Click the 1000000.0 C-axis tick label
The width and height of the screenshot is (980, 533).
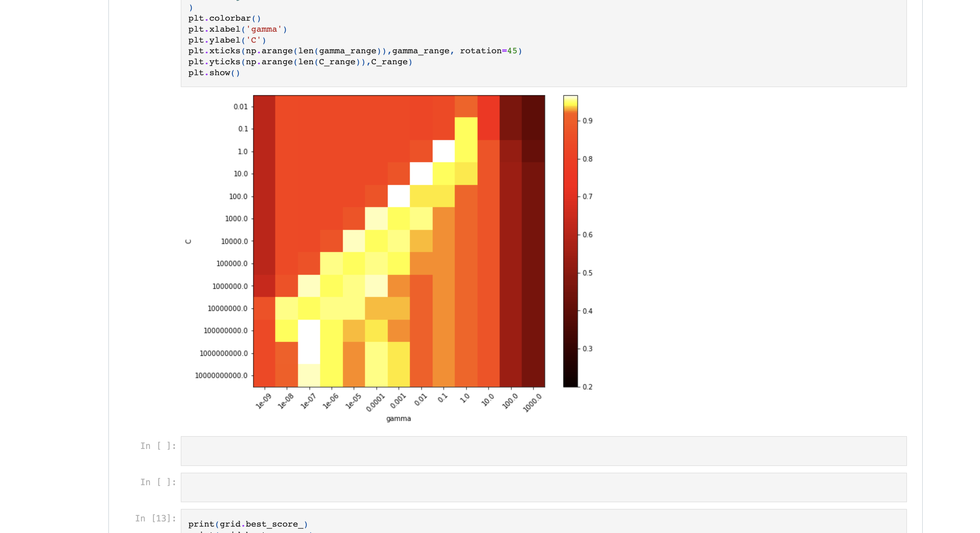coord(230,286)
